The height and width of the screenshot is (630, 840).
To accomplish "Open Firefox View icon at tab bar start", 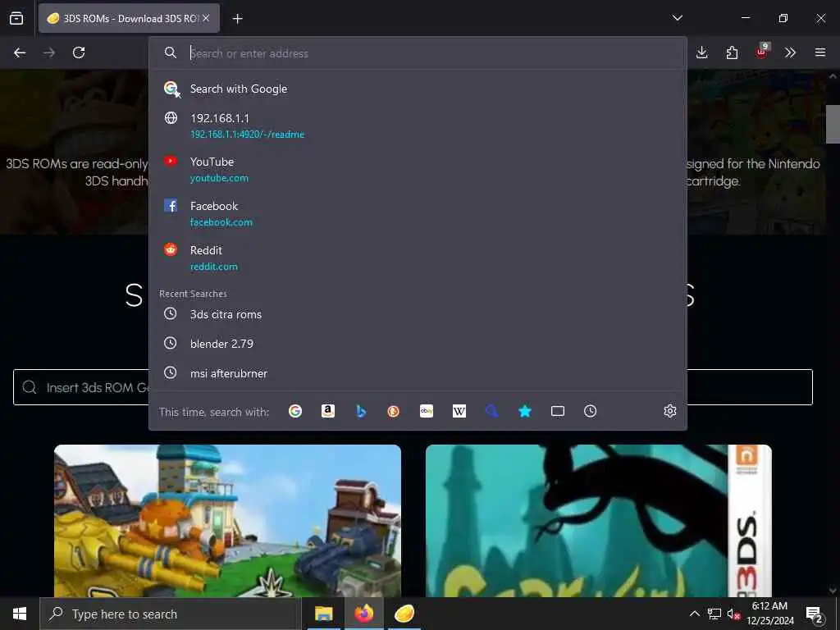I will pos(16,18).
